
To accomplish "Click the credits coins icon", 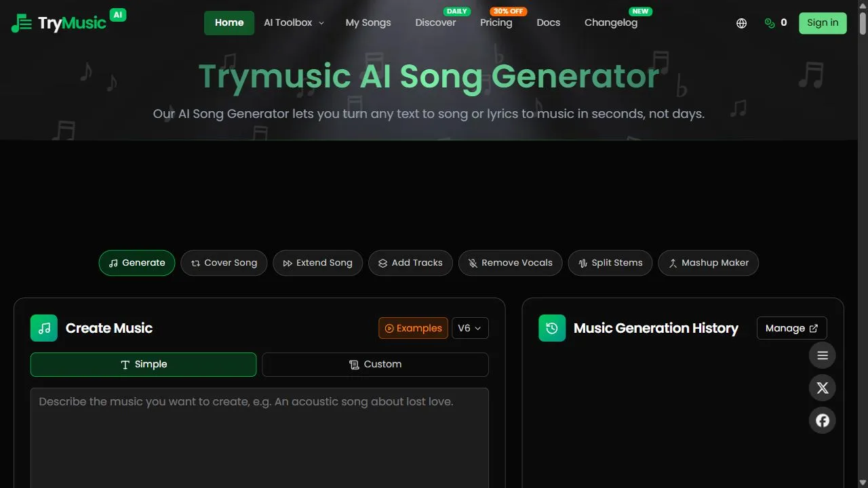I will (769, 23).
